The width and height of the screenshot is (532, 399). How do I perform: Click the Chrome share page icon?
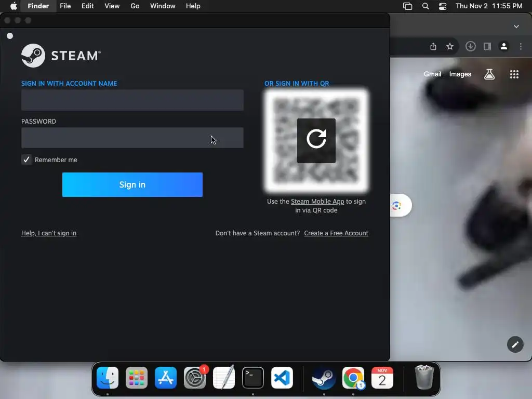433,46
